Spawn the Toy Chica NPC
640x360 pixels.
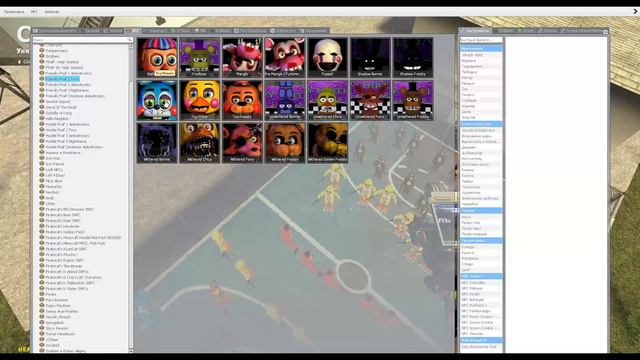click(200, 100)
